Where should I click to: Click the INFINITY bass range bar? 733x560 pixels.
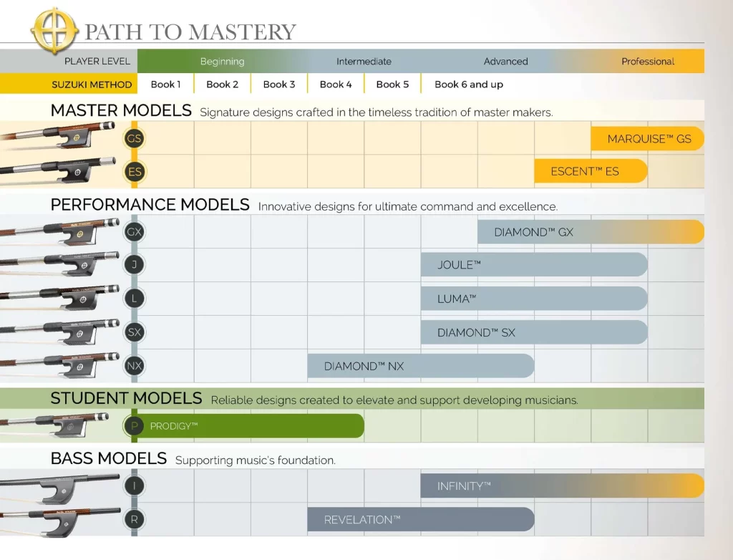[x=563, y=486]
